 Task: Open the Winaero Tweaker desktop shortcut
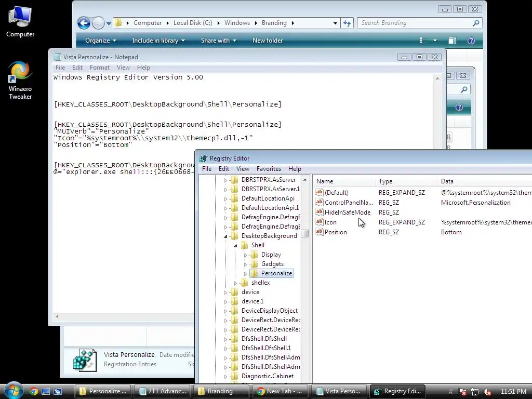[20, 81]
